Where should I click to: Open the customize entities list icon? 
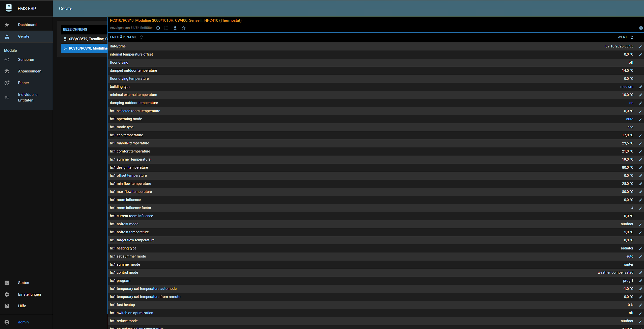166,28
